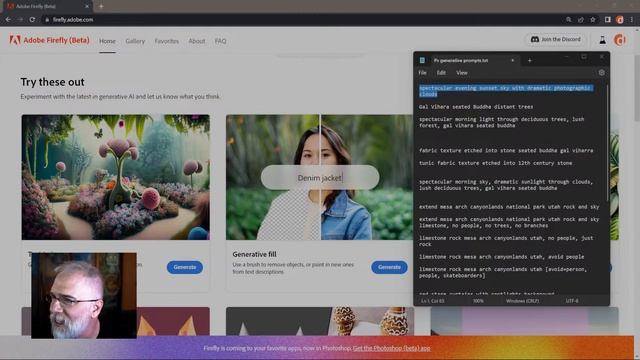The width and height of the screenshot is (640, 360).
Task: Click the fantasy garden thumbnail image
Action: pos(116,177)
